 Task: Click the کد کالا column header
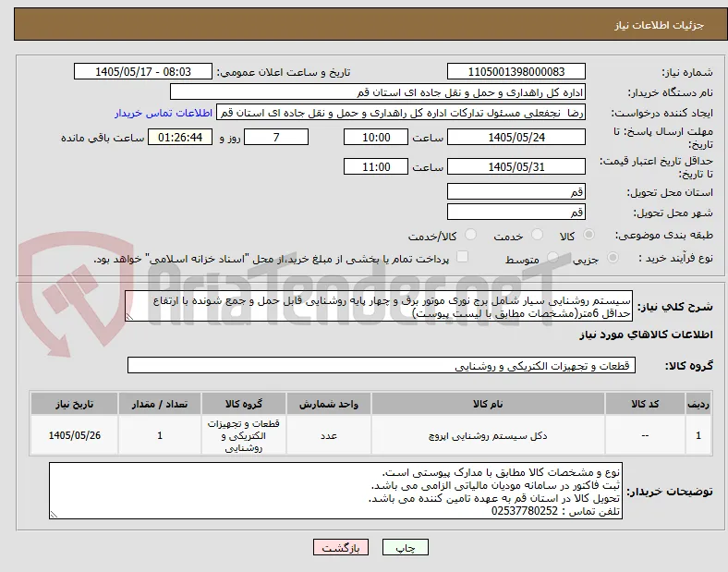[x=645, y=404]
